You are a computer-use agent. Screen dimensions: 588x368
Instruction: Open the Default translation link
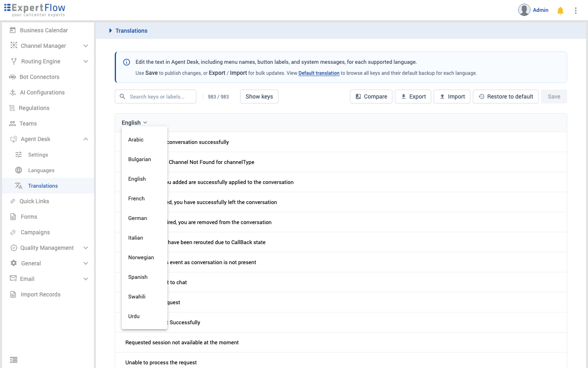point(319,73)
